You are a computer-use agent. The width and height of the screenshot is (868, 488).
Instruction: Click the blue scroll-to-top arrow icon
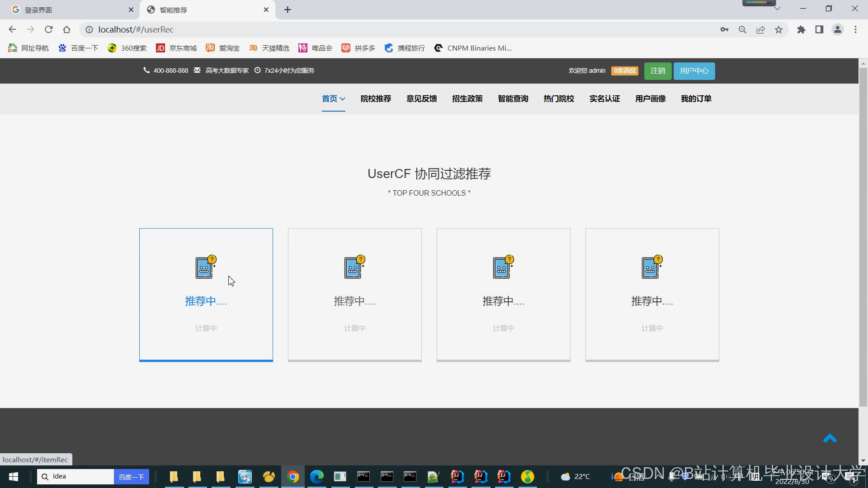pyautogui.click(x=830, y=439)
